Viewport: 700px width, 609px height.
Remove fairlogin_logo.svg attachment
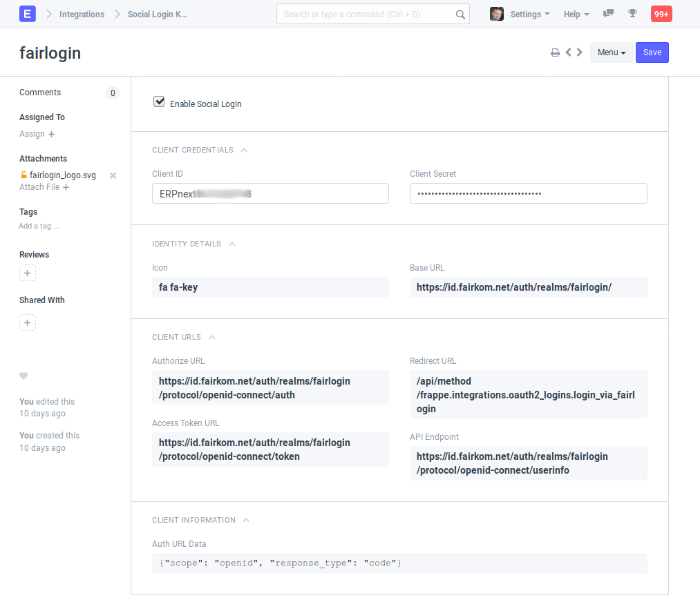point(113,175)
